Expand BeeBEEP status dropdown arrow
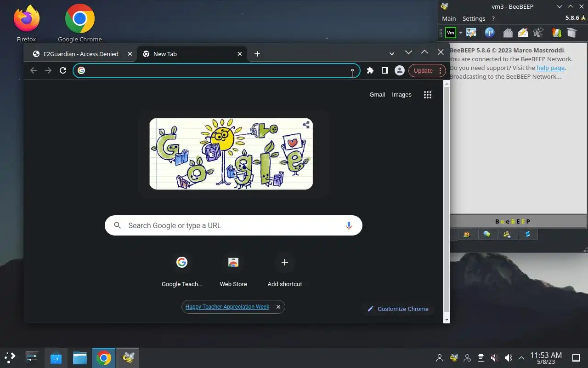 click(460, 33)
